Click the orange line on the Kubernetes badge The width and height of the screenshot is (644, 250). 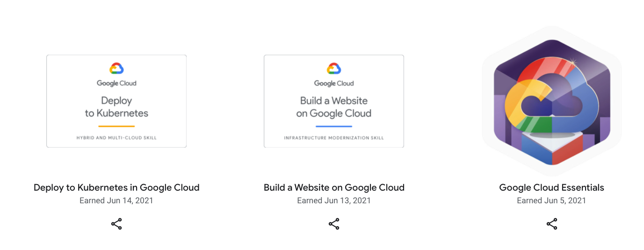[x=116, y=126]
